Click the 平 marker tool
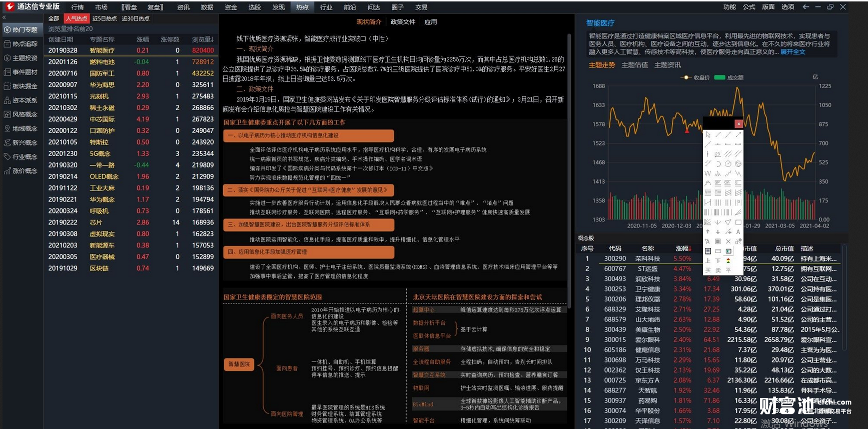868x429 pixels. click(x=728, y=269)
